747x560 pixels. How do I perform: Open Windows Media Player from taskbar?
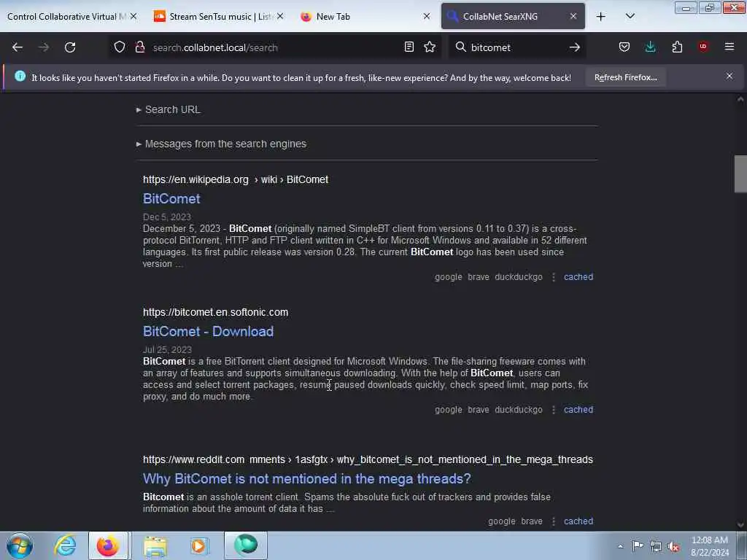199,545
